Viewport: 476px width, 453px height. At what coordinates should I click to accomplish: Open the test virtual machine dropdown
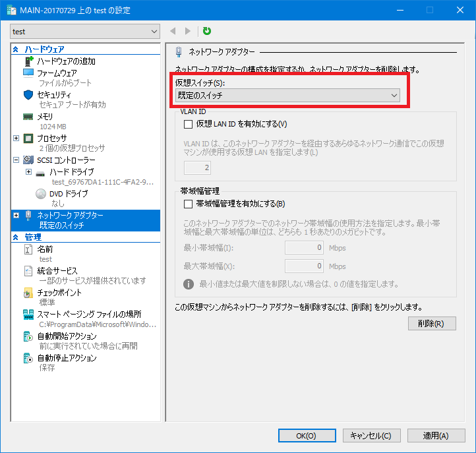(x=85, y=32)
